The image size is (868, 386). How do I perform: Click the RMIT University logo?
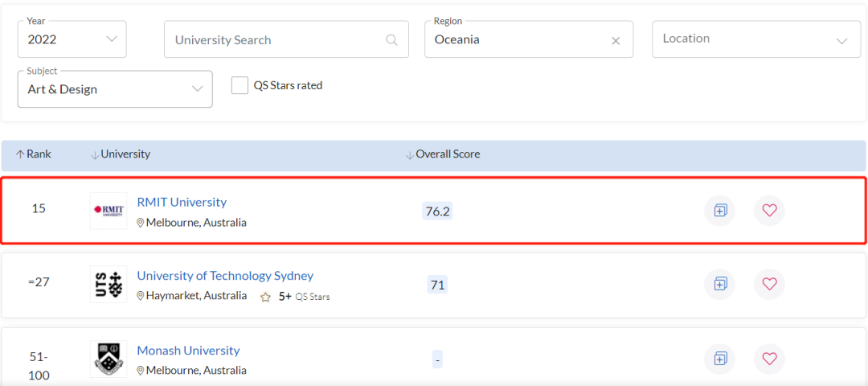(x=108, y=211)
